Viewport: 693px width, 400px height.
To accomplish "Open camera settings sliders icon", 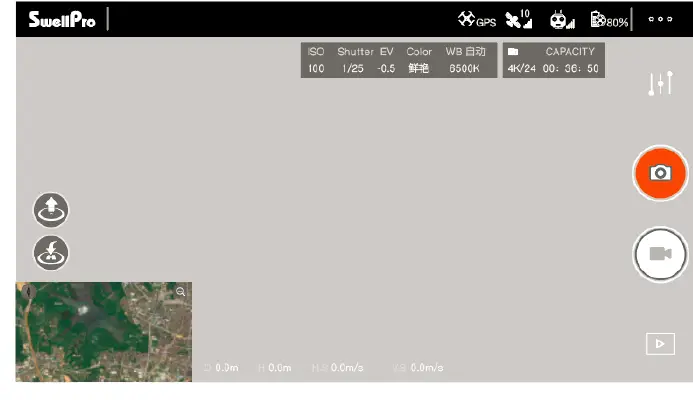I will click(660, 83).
